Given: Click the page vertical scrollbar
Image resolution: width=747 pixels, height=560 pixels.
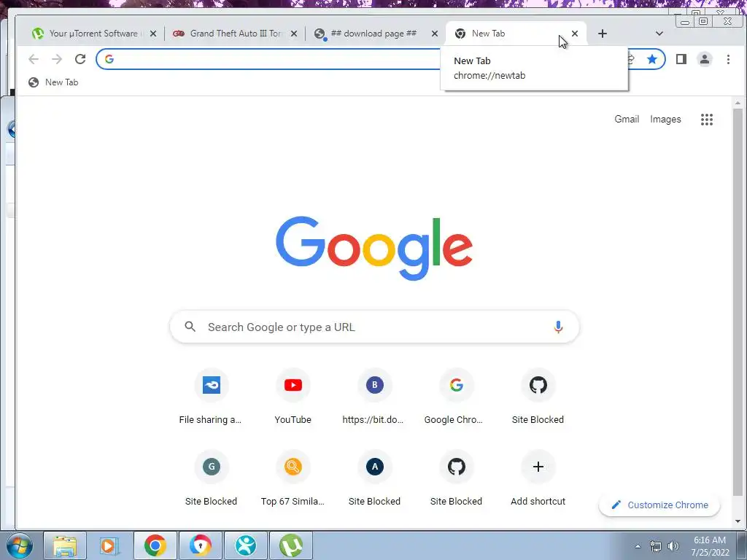Looking at the screenshot, I should click(x=738, y=301).
